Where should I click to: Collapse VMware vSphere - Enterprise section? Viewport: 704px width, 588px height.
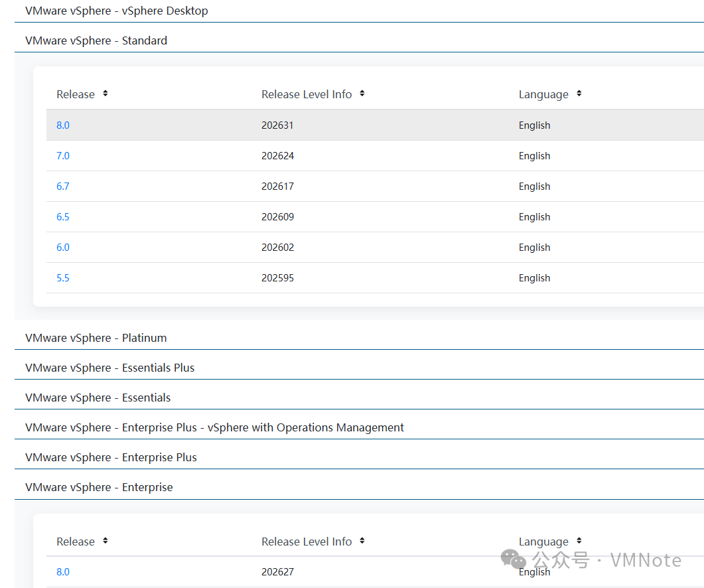[x=99, y=487]
